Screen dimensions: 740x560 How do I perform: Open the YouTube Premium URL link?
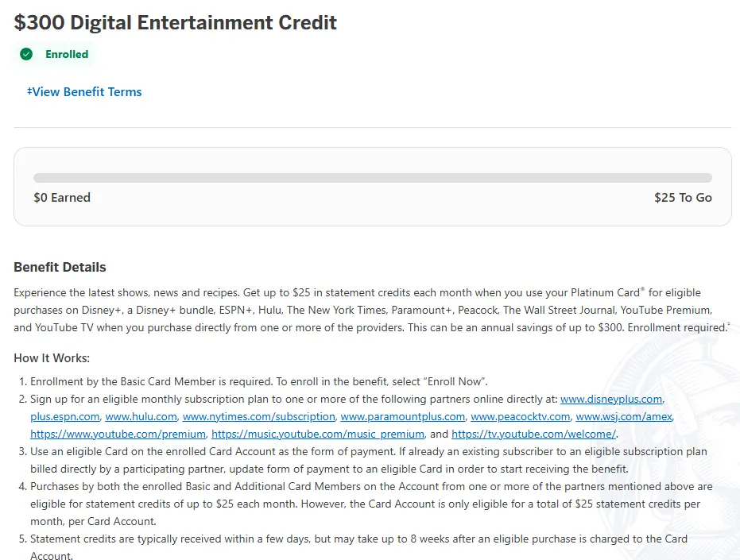tap(118, 434)
